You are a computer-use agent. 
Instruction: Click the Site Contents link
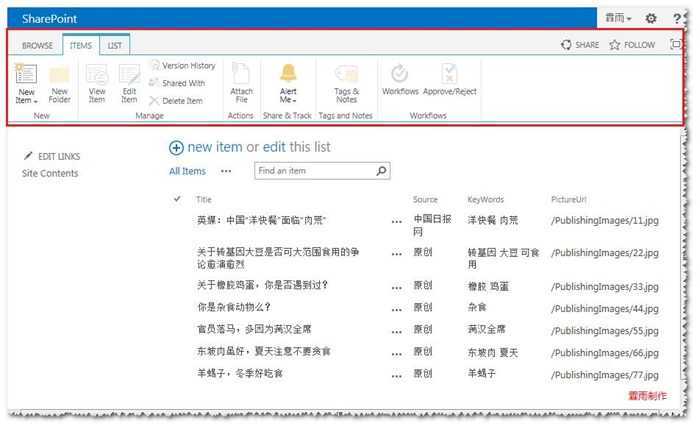[50, 174]
